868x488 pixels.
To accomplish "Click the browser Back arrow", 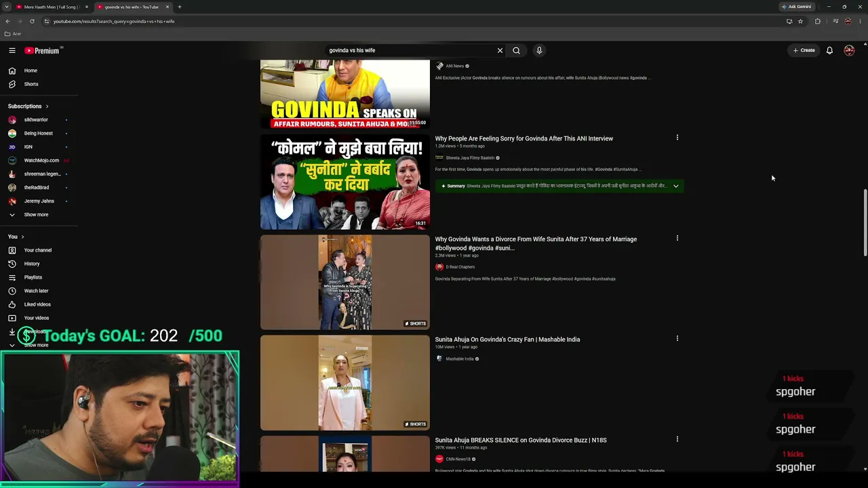I will point(7,21).
